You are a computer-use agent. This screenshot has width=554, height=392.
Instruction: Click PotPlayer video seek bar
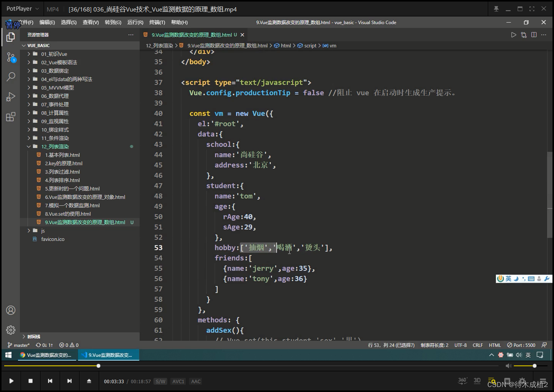click(251, 366)
